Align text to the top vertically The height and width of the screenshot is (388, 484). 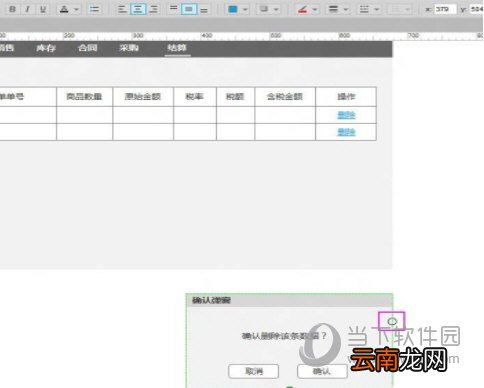coord(174,9)
